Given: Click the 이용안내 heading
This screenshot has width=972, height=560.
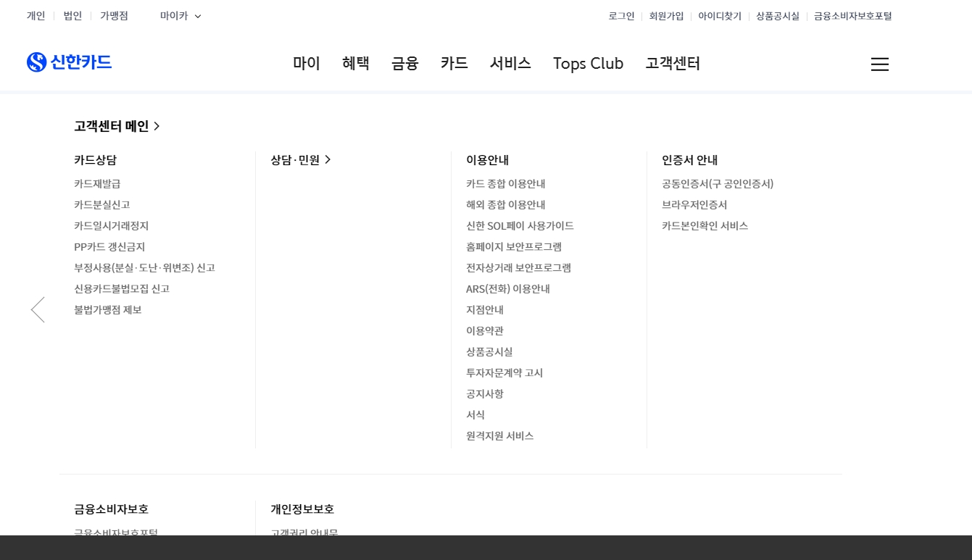Looking at the screenshot, I should [488, 160].
